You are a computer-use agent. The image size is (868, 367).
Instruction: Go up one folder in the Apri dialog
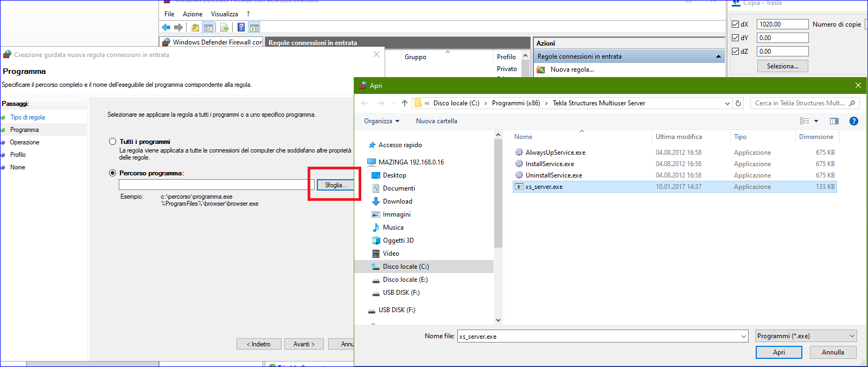[x=405, y=103]
